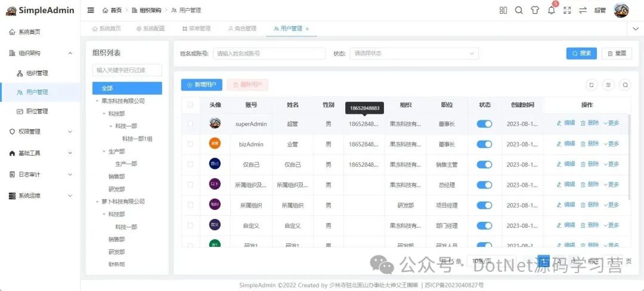The height and width of the screenshot is (291, 644).
Task: Click superAdmin row avatar
Action: (x=215, y=123)
